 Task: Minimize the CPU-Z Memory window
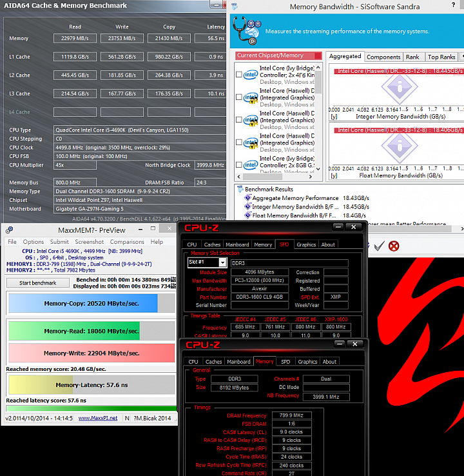(x=340, y=344)
